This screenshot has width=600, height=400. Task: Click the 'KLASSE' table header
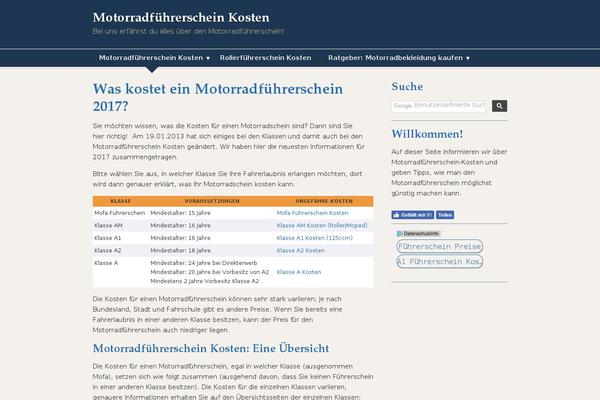pos(121,201)
